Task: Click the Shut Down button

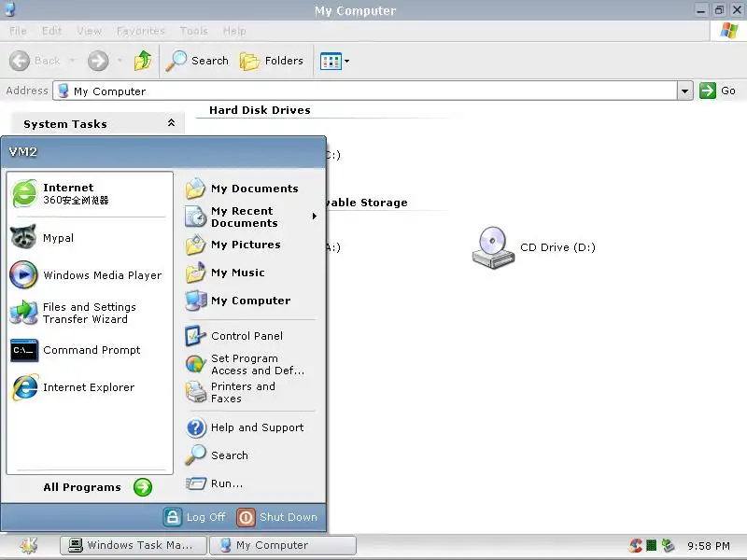Action: (276, 517)
